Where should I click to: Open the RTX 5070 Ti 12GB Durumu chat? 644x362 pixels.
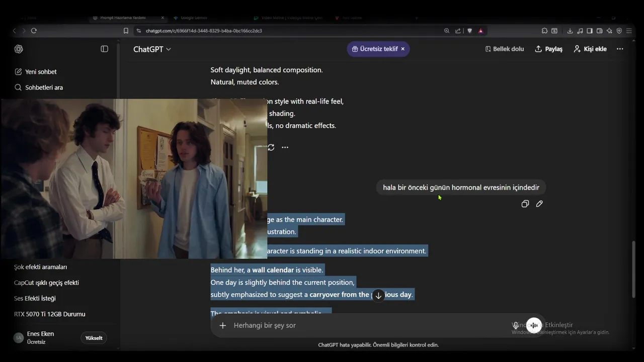(x=49, y=314)
